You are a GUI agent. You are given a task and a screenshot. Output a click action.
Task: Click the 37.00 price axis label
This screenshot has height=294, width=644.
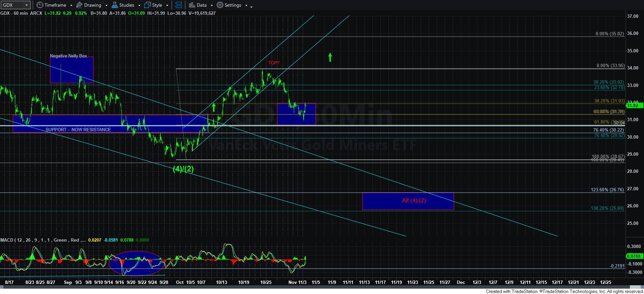click(633, 16)
